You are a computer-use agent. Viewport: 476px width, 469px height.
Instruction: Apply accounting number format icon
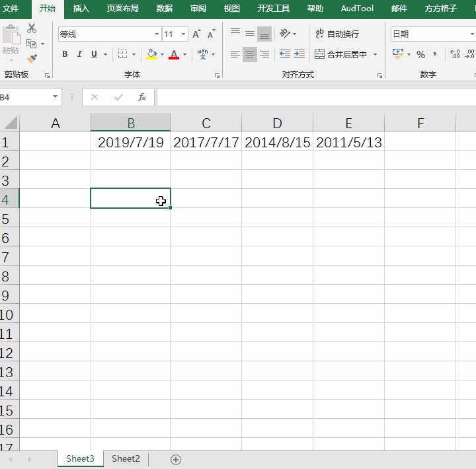tap(398, 54)
